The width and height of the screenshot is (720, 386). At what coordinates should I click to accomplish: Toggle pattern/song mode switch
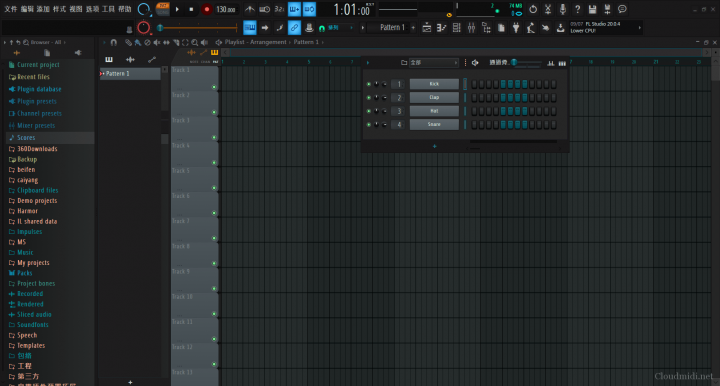point(163,9)
